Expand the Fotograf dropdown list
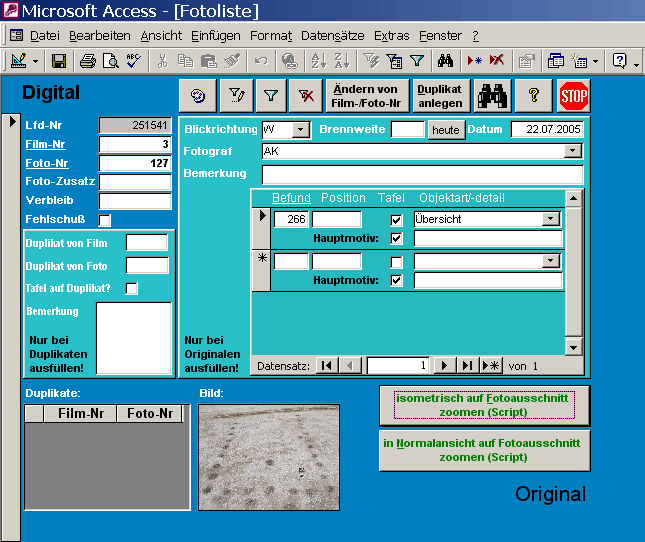Screen dimensions: 645x542 coord(572,151)
